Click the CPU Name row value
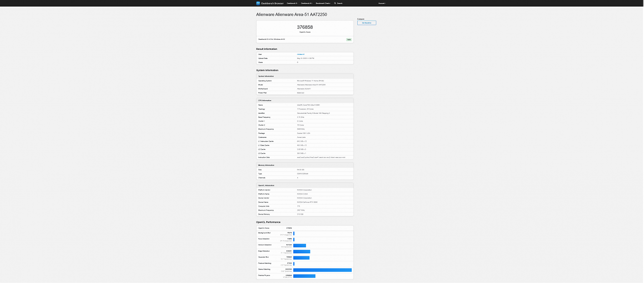This screenshot has width=644, height=283. (308, 105)
